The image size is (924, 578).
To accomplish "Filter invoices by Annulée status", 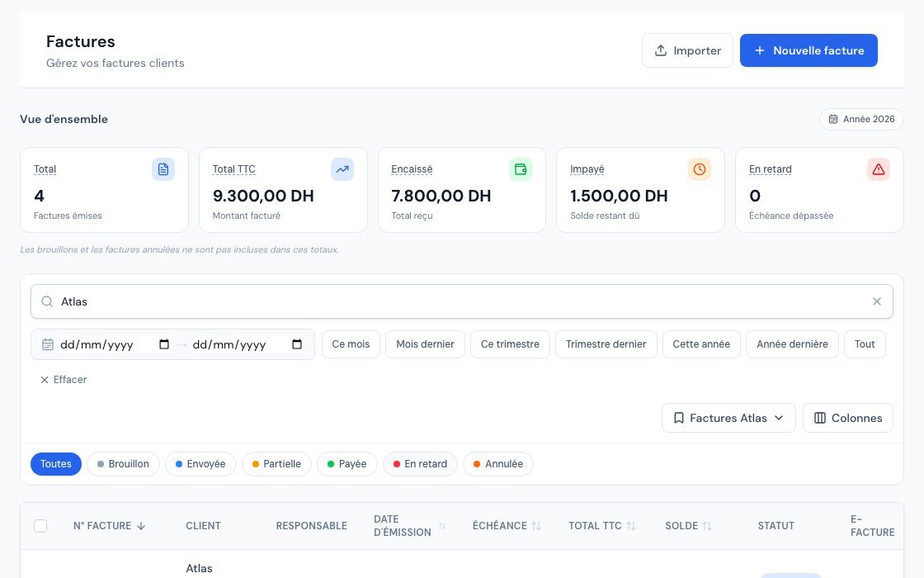I will [x=498, y=464].
